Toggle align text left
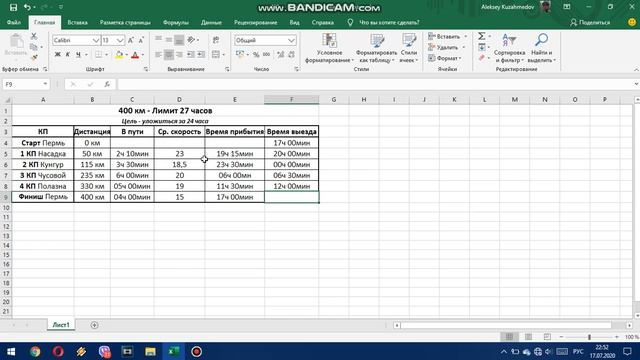Image resolution: width=640 pixels, height=360 pixels. point(158,55)
